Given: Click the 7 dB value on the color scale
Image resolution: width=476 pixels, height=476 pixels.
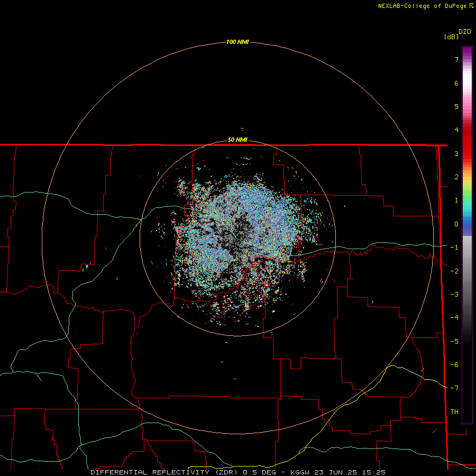Looking at the screenshot, I should coord(456,59).
